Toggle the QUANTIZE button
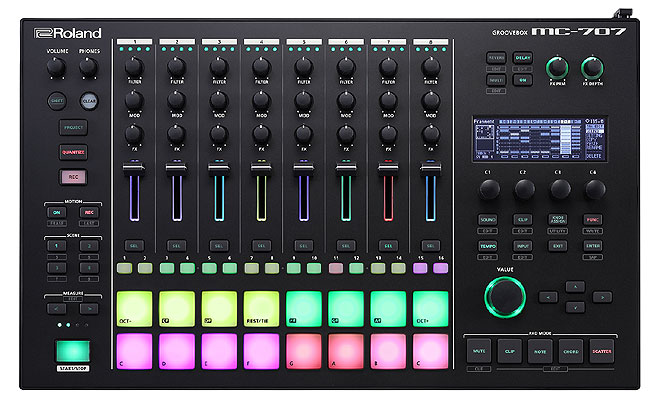Viewport: 660px width, 408px height. (73, 152)
